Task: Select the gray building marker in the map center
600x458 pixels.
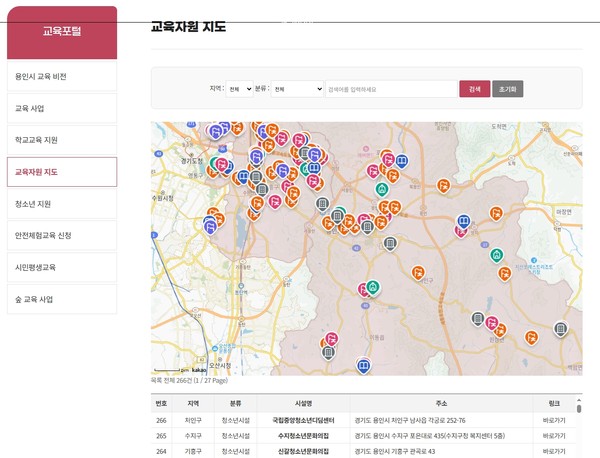Action: pyautogui.click(x=390, y=243)
